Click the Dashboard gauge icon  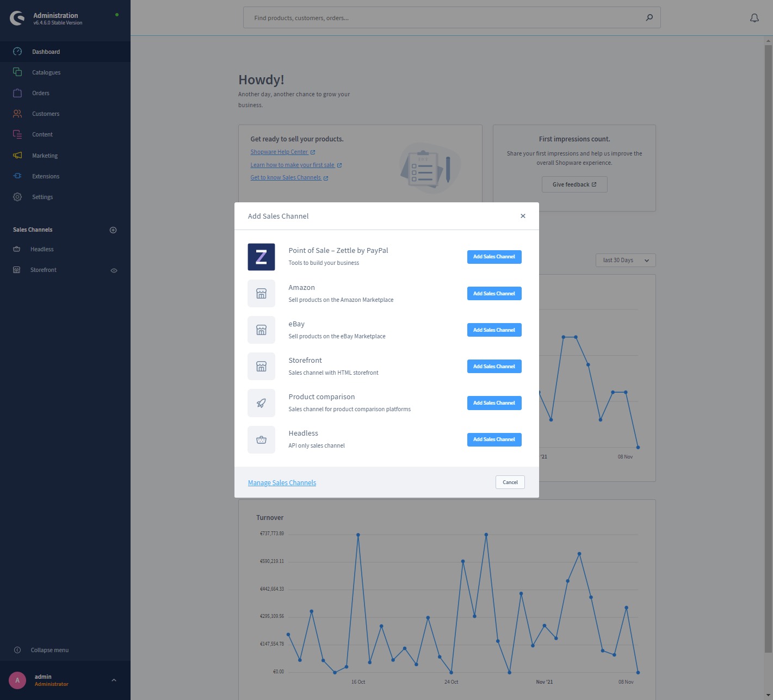[17, 52]
